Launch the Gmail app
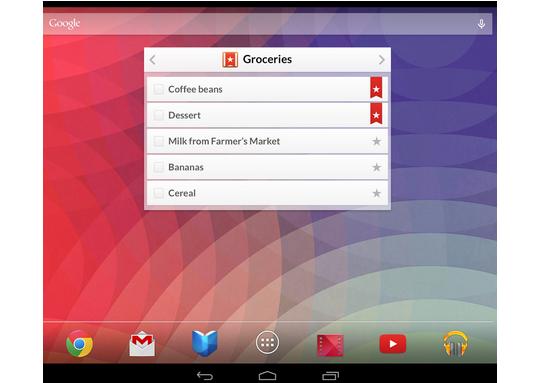 pos(142,344)
